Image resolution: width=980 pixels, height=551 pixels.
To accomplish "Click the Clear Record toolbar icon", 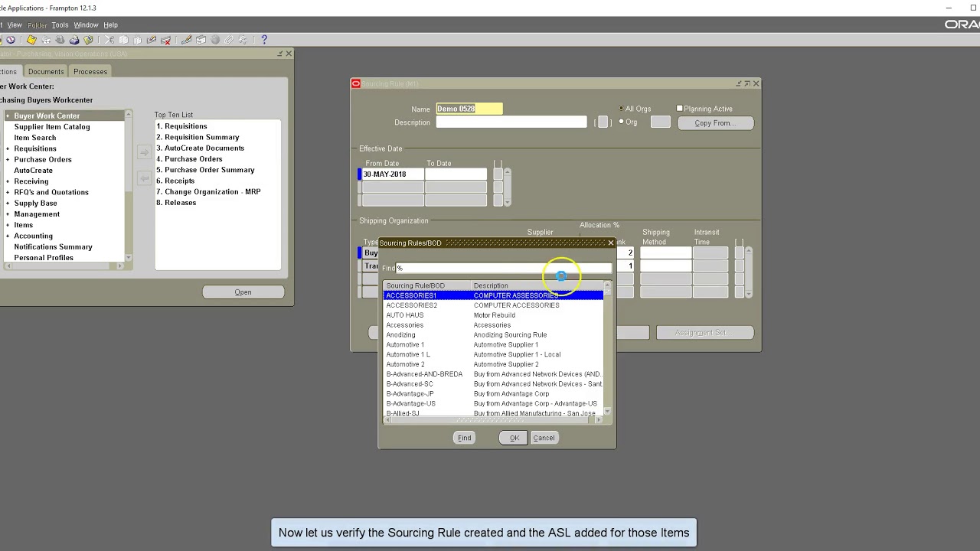I will pos(152,40).
